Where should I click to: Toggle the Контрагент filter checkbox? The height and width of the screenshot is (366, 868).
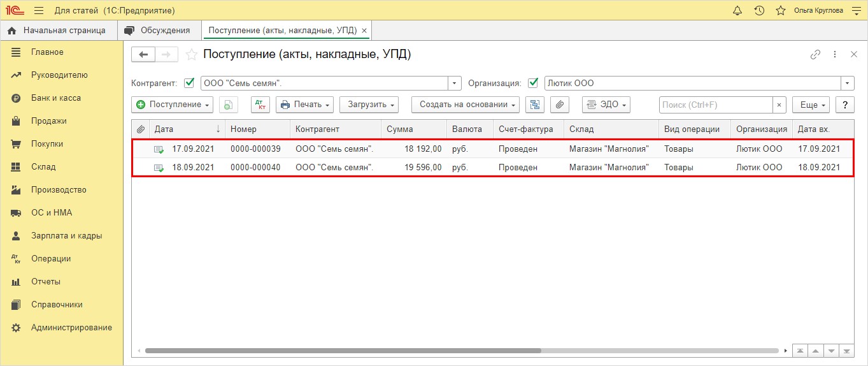point(189,83)
